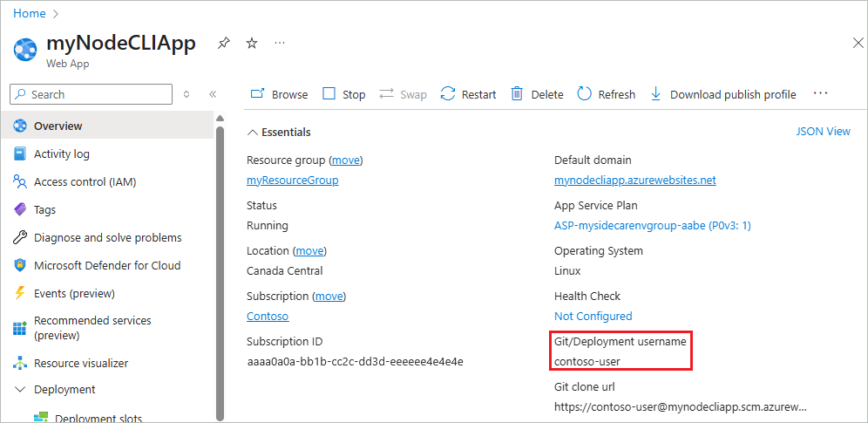Close the myNodeCLIApp blade

[858, 43]
